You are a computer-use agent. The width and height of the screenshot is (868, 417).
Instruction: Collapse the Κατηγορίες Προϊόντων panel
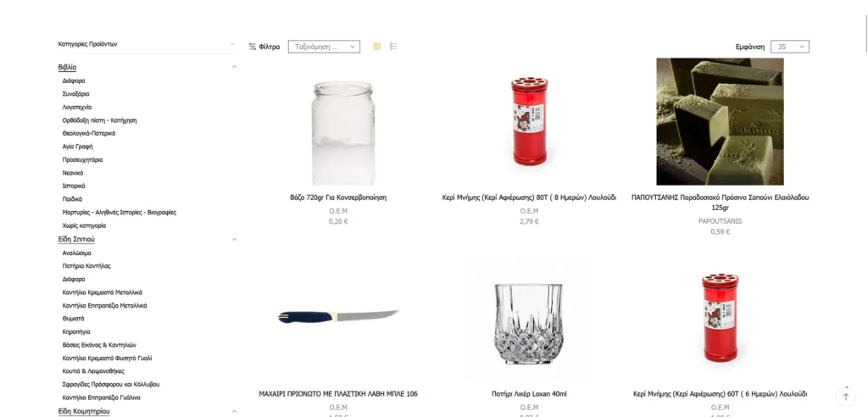pyautogui.click(x=232, y=44)
